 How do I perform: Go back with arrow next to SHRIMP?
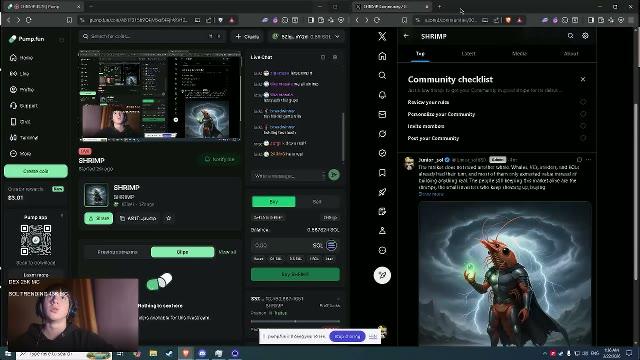point(406,36)
